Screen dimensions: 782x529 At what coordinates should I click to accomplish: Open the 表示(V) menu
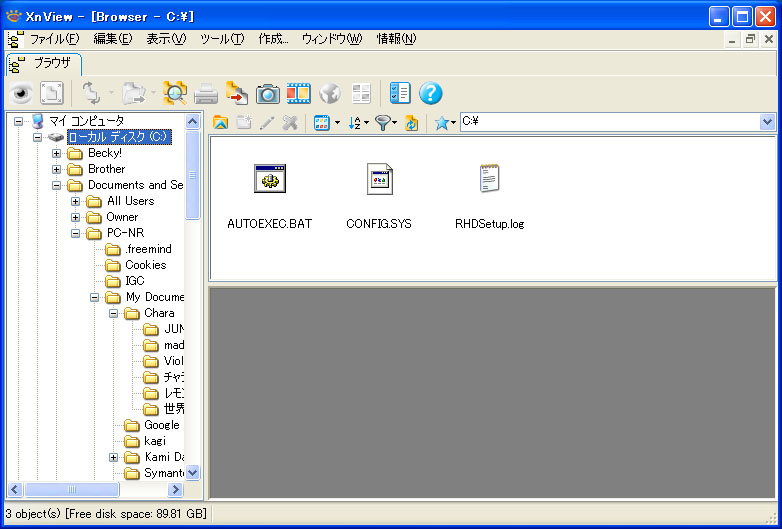tap(166, 39)
